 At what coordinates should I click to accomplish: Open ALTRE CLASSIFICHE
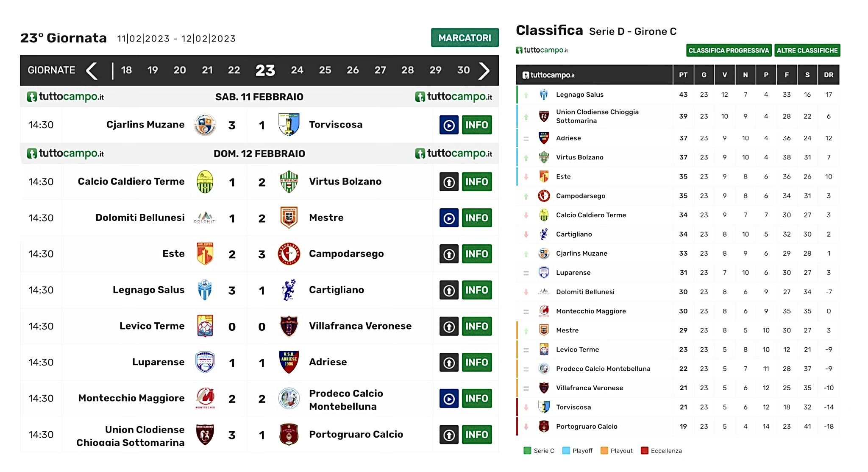(807, 50)
